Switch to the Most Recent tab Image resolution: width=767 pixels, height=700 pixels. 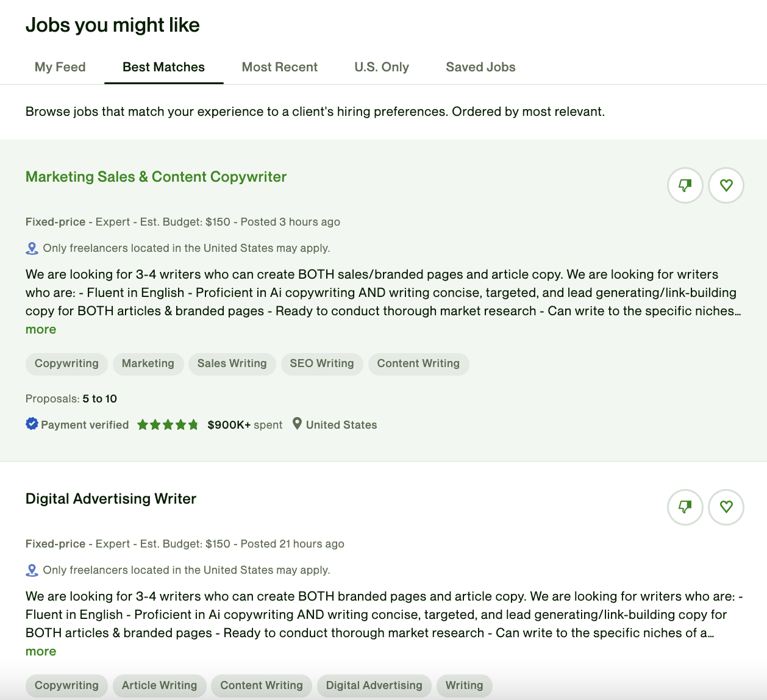(279, 67)
